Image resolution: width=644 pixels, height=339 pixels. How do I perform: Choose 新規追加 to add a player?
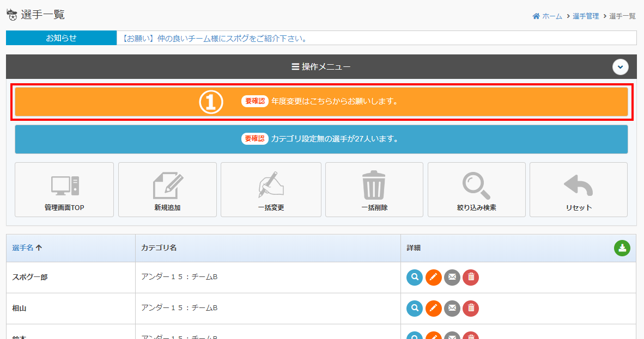click(167, 190)
